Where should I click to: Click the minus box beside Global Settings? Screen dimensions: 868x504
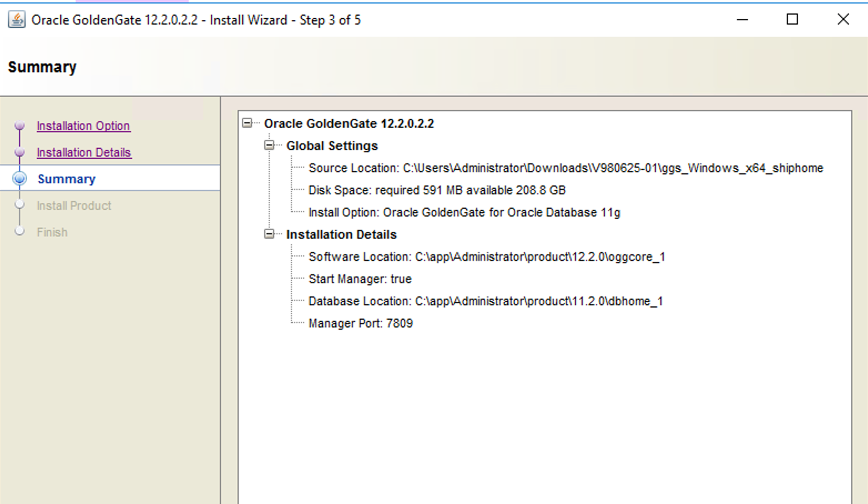pos(269,145)
